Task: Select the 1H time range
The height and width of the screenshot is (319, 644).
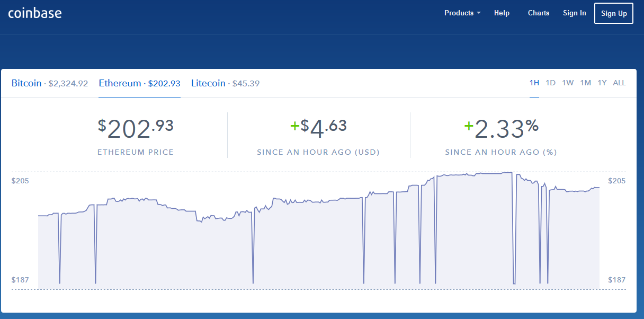Action: pos(534,83)
